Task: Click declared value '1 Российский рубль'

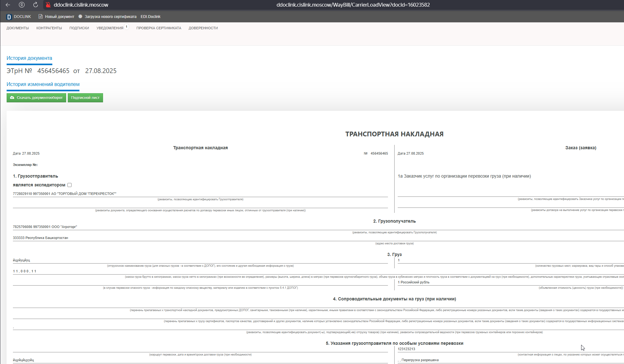Action: 413,282
